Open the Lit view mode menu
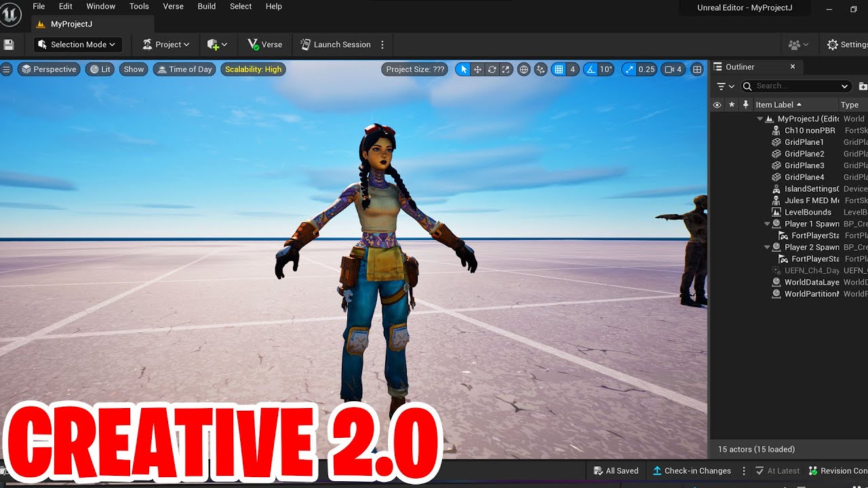The height and width of the screenshot is (488, 868). click(x=100, y=69)
